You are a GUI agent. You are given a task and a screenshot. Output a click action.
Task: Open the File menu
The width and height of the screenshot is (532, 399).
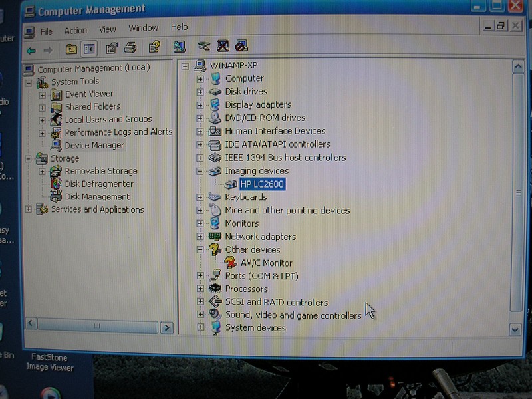(46, 31)
